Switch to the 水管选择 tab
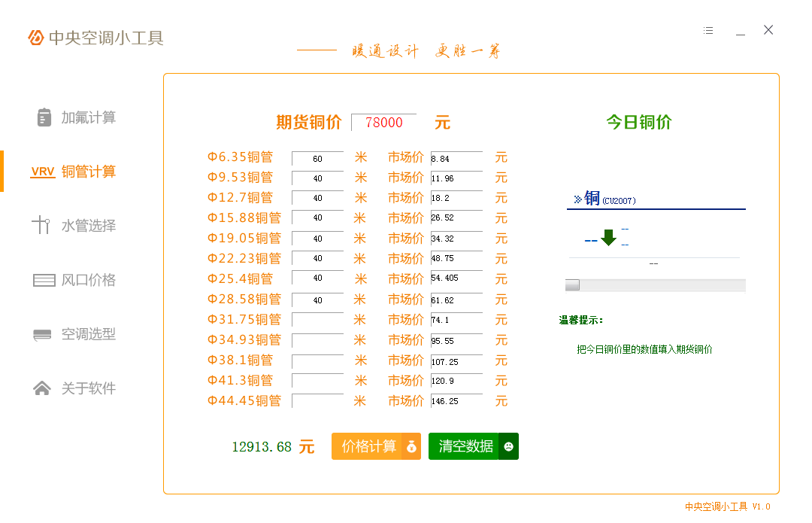The width and height of the screenshot is (812, 523). [89, 226]
